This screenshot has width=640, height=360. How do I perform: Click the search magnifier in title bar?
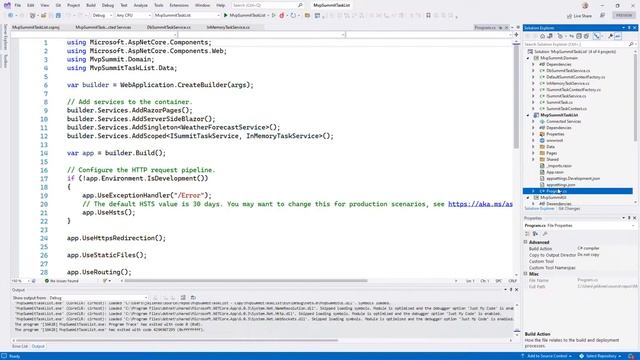pyautogui.click(x=300, y=5)
